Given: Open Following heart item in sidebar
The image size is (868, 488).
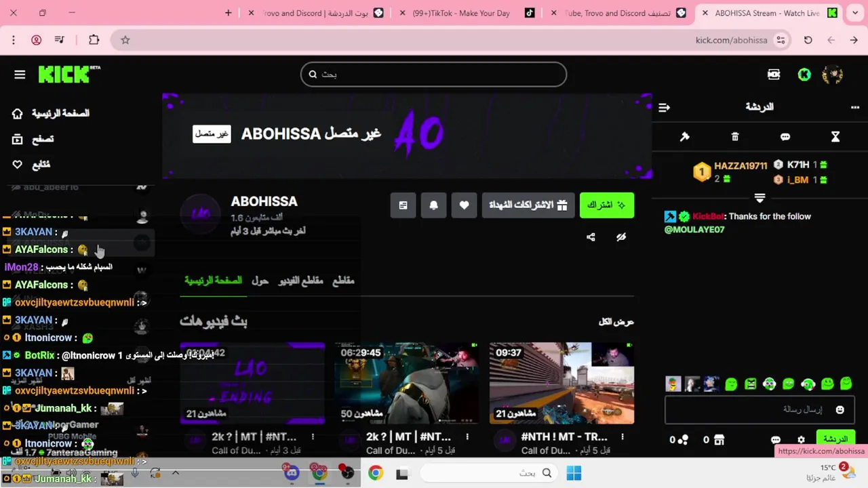Looking at the screenshot, I should coord(31,165).
